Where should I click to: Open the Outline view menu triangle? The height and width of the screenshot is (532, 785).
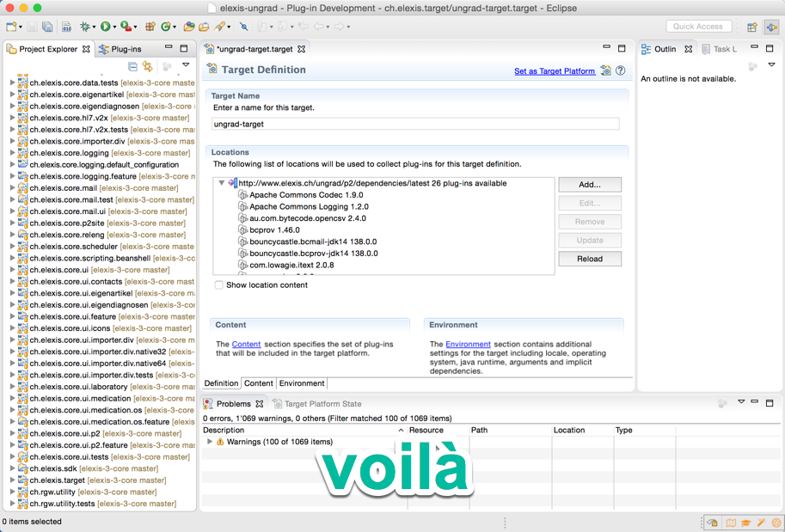pyautogui.click(x=771, y=65)
